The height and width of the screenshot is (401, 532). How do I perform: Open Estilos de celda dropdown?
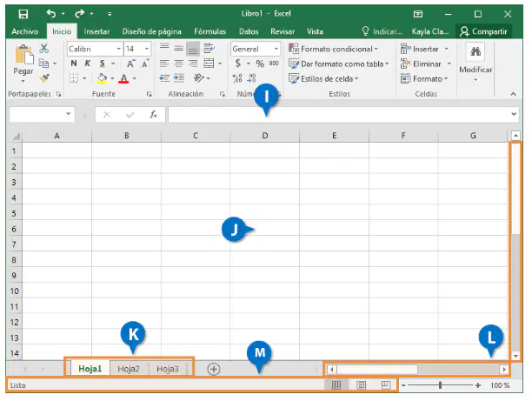click(x=323, y=79)
